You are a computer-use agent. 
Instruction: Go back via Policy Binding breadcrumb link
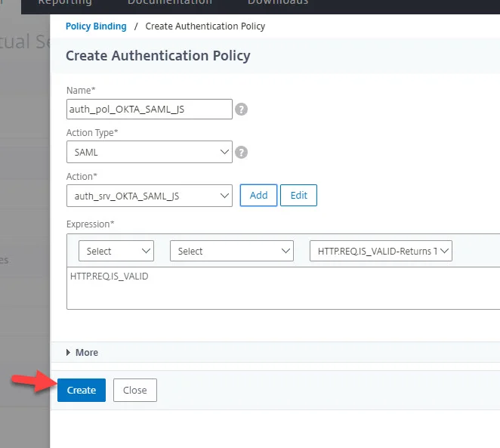[96, 26]
